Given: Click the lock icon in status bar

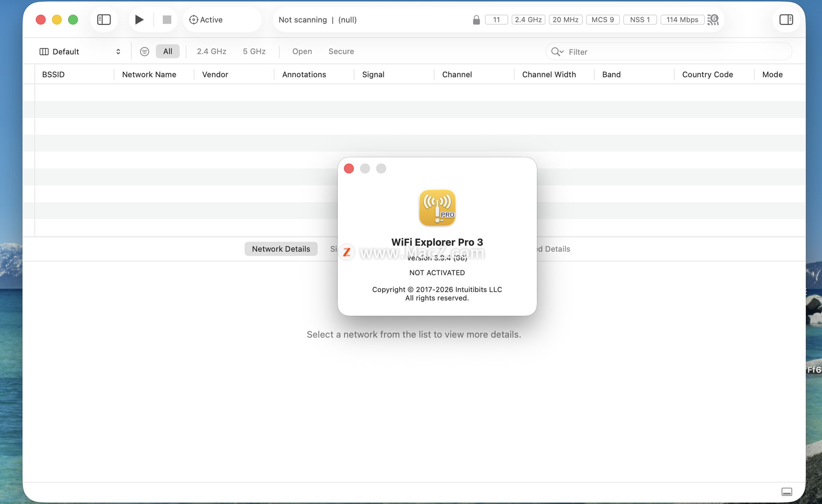Looking at the screenshot, I should 476,20.
